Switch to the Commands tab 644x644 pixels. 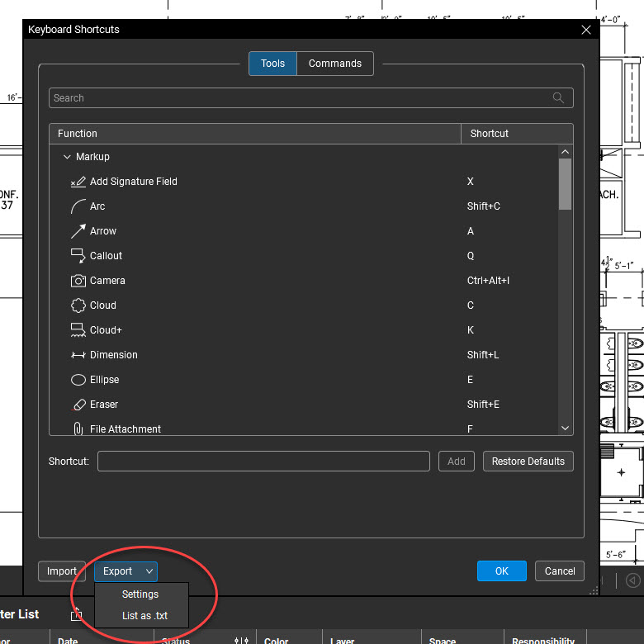pos(335,64)
